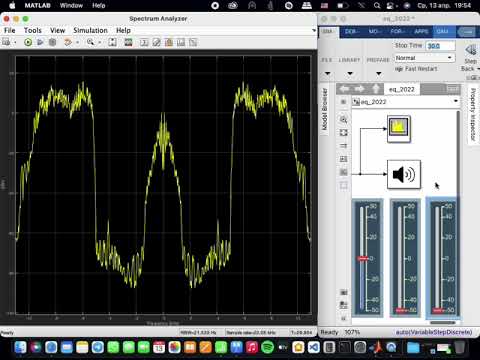This screenshot has height=360, width=480.
Task: Switch to the MO... tab in Simulink toolstrip
Action: (374, 31)
